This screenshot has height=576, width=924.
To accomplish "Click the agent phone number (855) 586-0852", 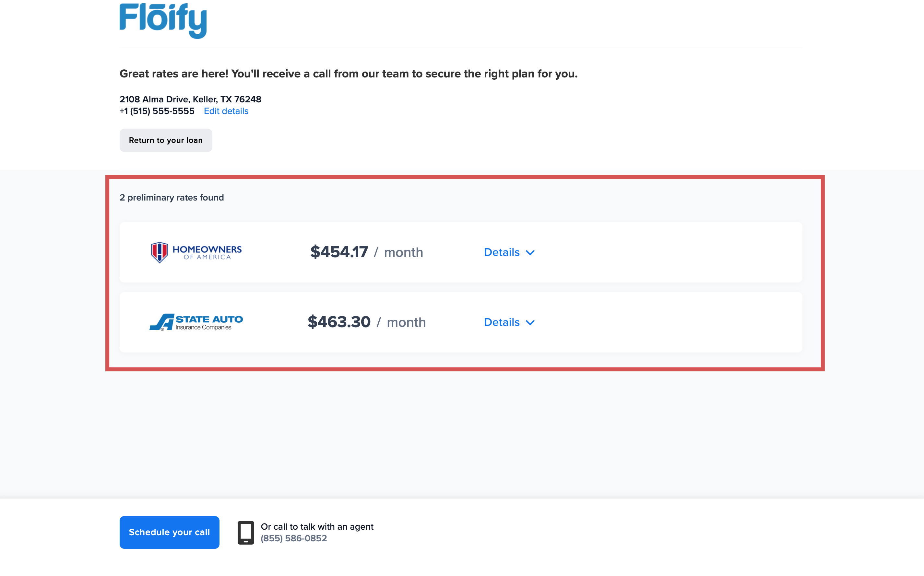I will coord(293,538).
